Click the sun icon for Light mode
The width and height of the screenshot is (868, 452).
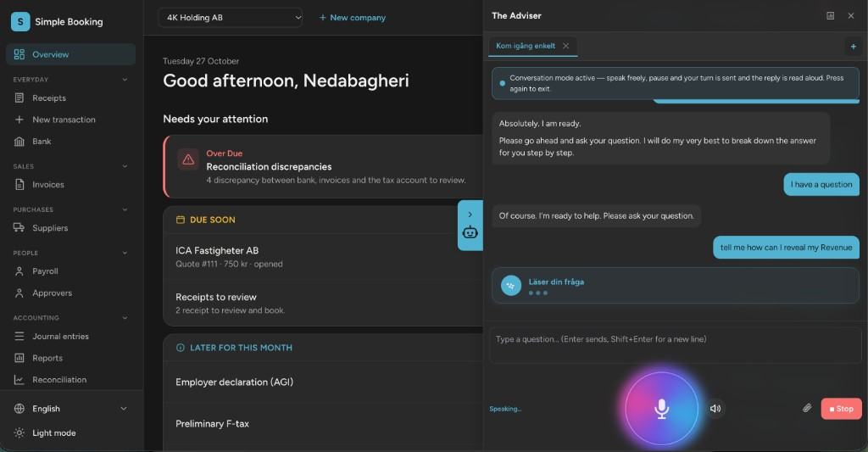coord(19,433)
